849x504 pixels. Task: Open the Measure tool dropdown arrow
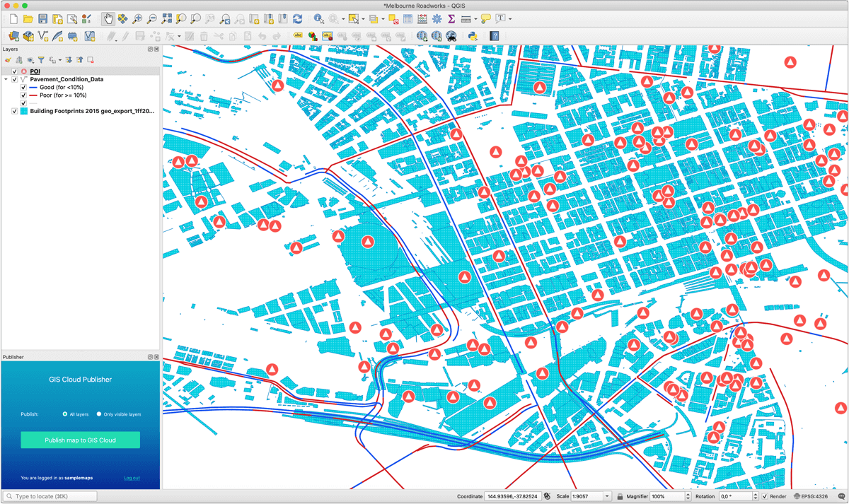click(476, 19)
